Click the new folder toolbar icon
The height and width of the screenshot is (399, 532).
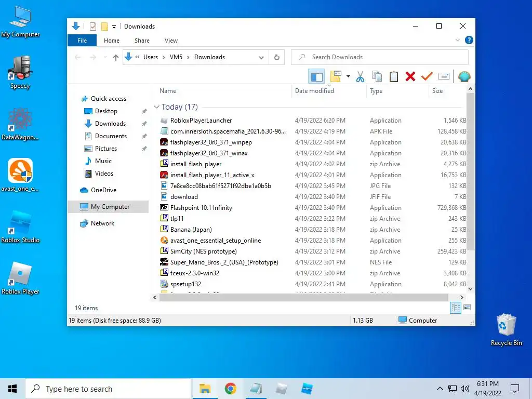[x=336, y=77]
